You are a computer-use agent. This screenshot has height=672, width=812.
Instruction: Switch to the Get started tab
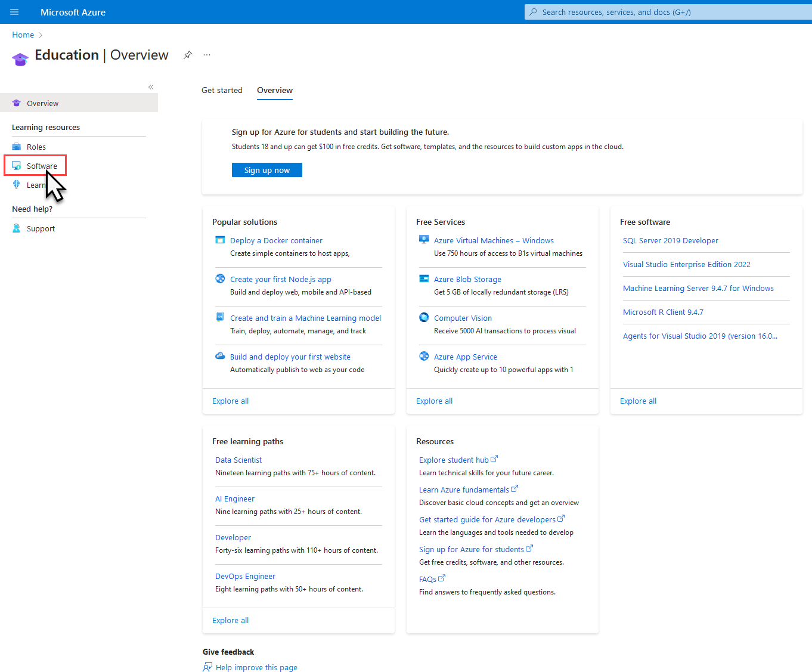click(222, 91)
